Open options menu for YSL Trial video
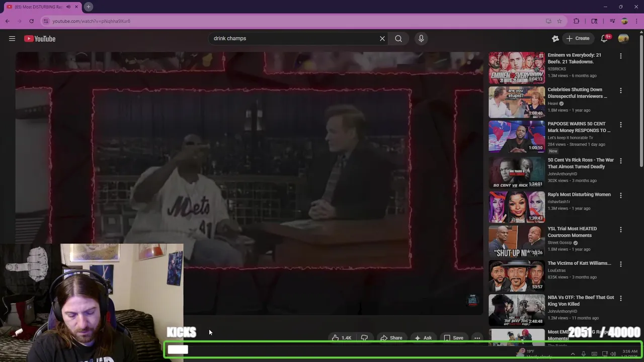 pos(621,230)
